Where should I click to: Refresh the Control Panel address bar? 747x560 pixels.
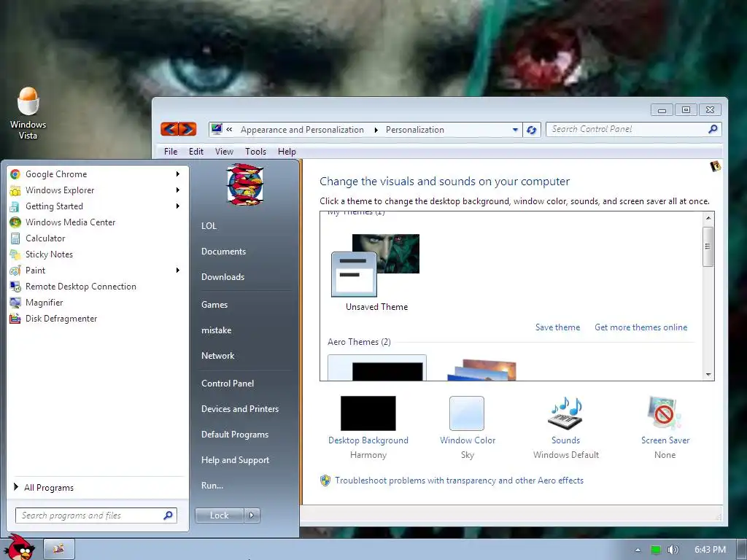coord(532,130)
